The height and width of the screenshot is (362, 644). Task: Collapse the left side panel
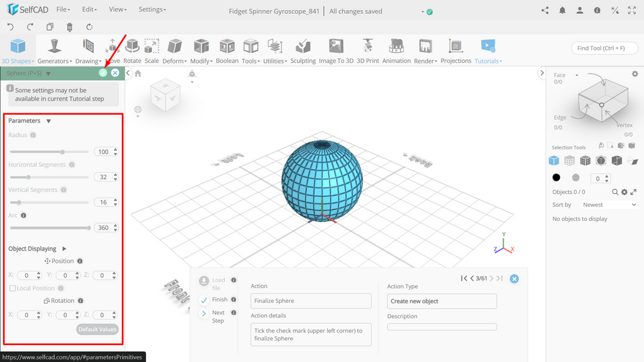pos(128,73)
